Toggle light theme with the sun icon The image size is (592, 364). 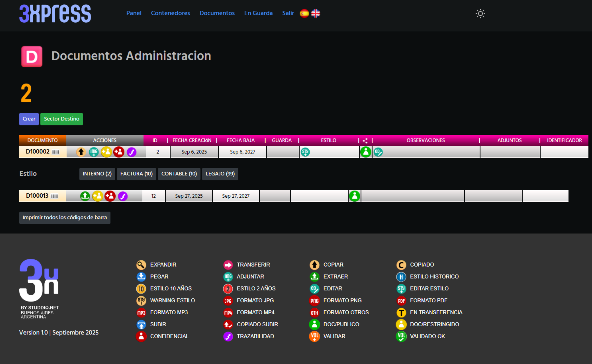coord(480,14)
